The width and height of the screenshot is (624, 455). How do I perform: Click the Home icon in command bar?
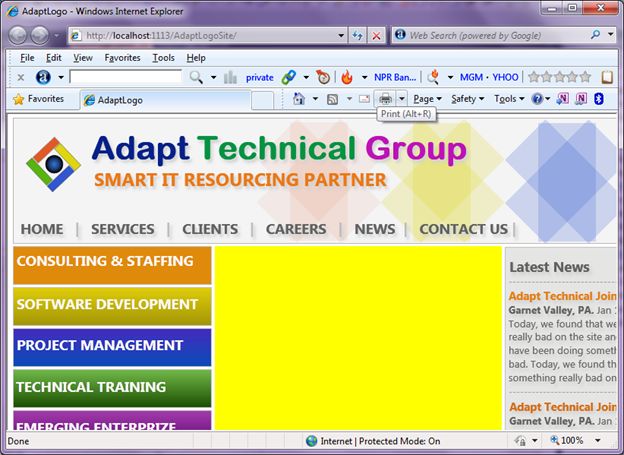coord(299,99)
